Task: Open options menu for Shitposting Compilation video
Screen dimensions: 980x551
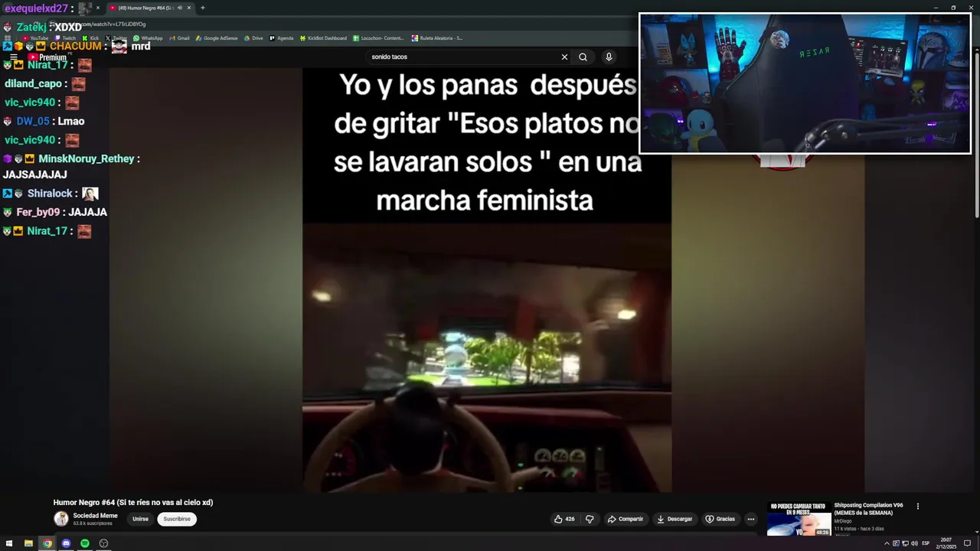Action: click(917, 506)
